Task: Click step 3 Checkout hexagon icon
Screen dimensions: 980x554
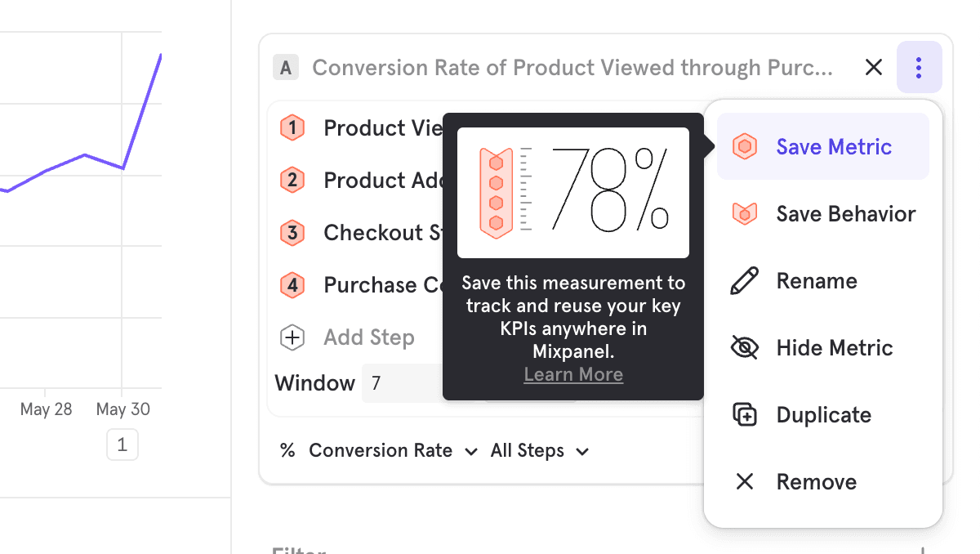Action: (x=292, y=233)
